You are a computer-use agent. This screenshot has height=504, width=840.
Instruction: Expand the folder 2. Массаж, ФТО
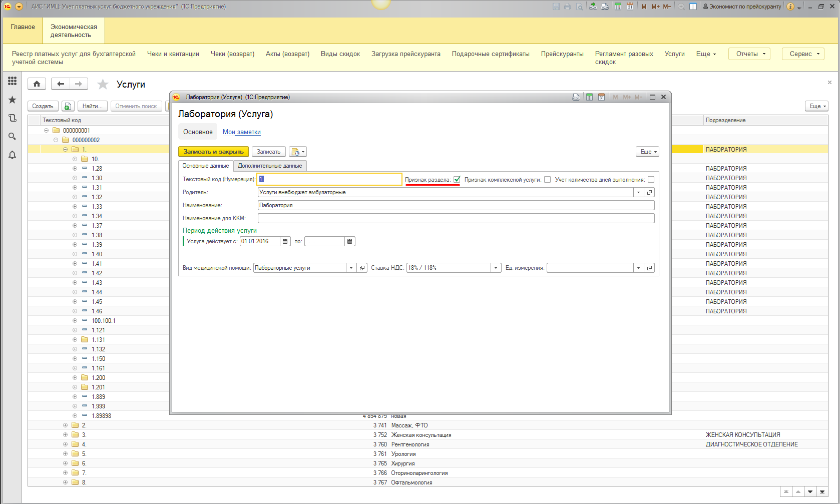[x=65, y=425]
